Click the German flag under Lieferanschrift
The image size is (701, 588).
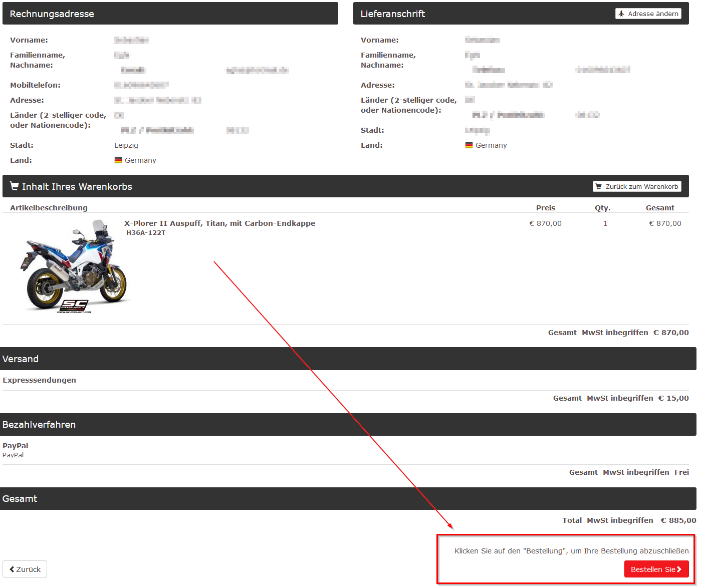coord(469,145)
